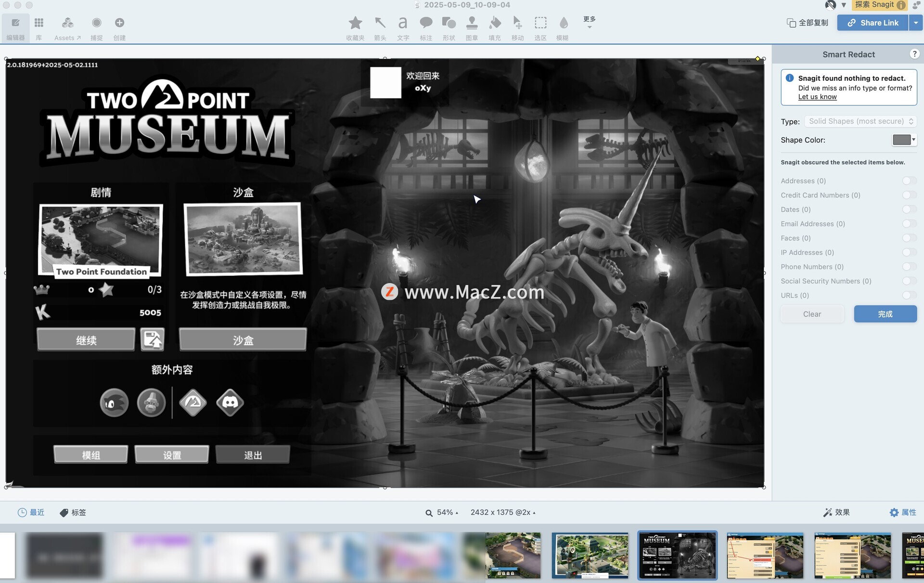Click the Smart Redact help icon

click(914, 54)
